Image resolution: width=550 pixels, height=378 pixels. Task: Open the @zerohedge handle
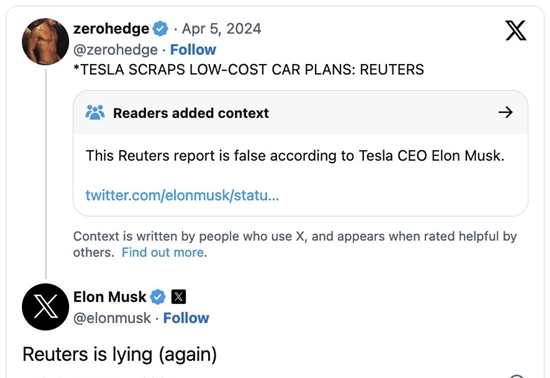tap(115, 50)
